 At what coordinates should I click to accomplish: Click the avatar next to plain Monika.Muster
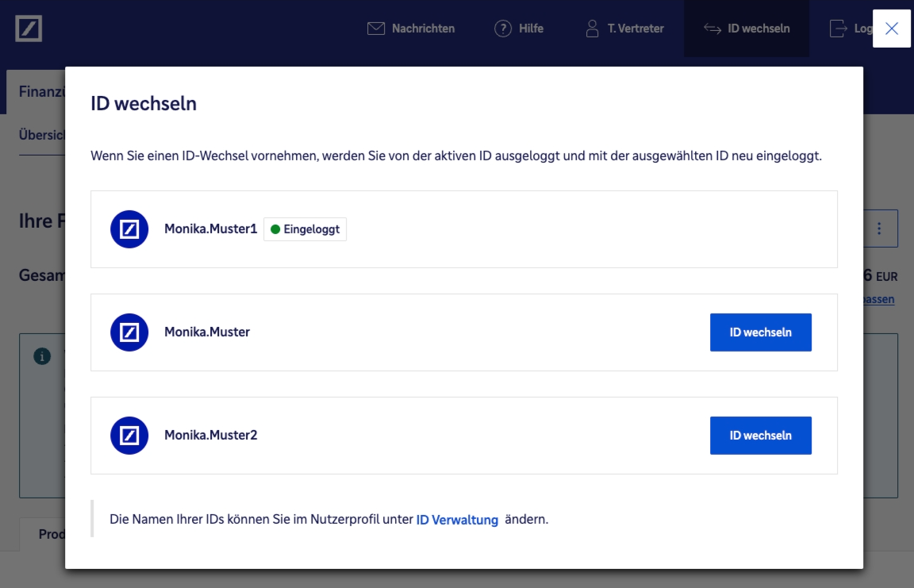[129, 332]
